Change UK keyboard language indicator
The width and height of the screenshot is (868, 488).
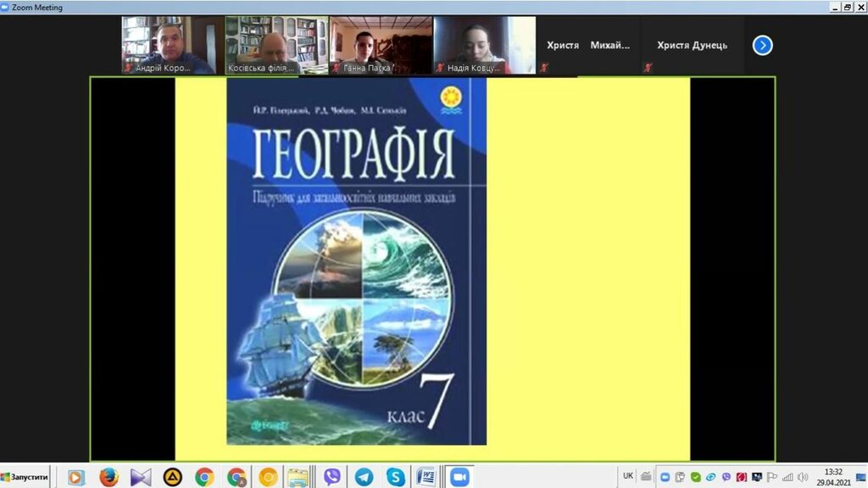pos(628,476)
